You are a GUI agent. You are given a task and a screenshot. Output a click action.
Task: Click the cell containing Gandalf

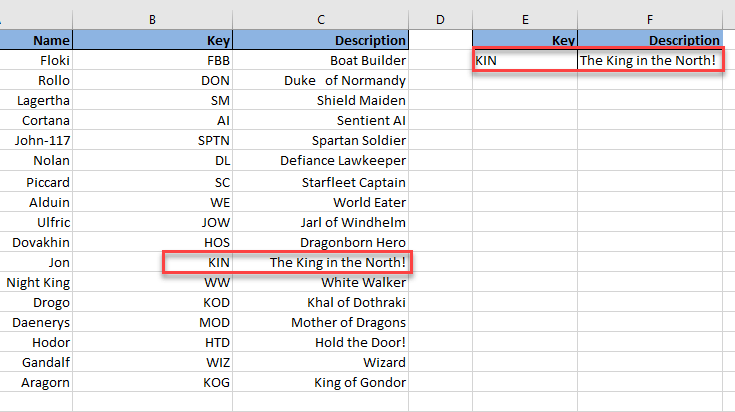click(37, 362)
